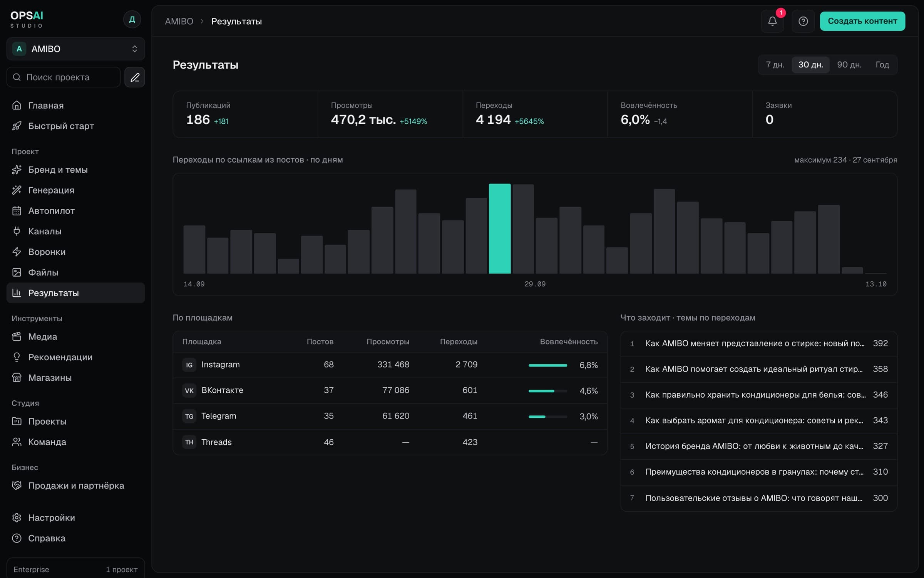Focus the Поиск проекта search field
This screenshot has height=578, width=924.
(x=64, y=77)
